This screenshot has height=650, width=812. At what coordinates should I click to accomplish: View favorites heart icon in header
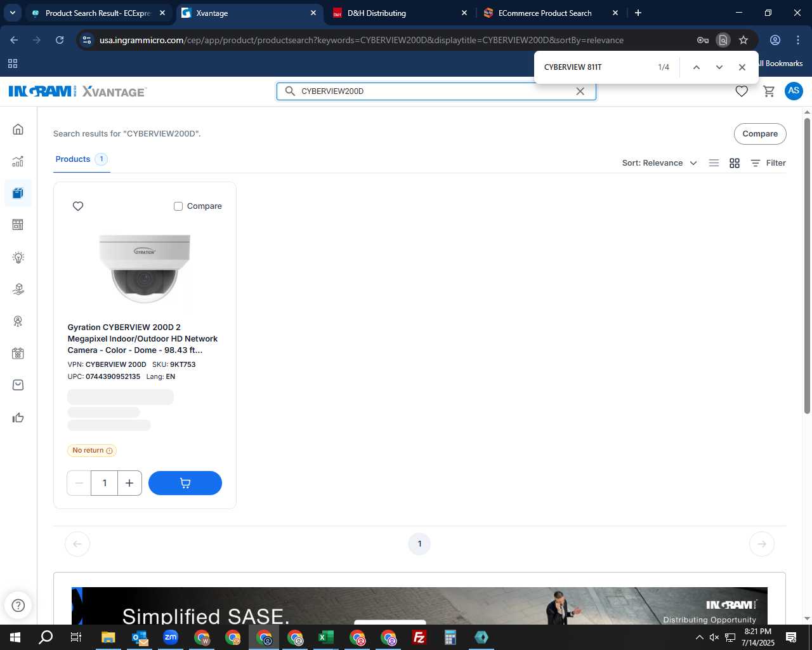pyautogui.click(x=742, y=91)
